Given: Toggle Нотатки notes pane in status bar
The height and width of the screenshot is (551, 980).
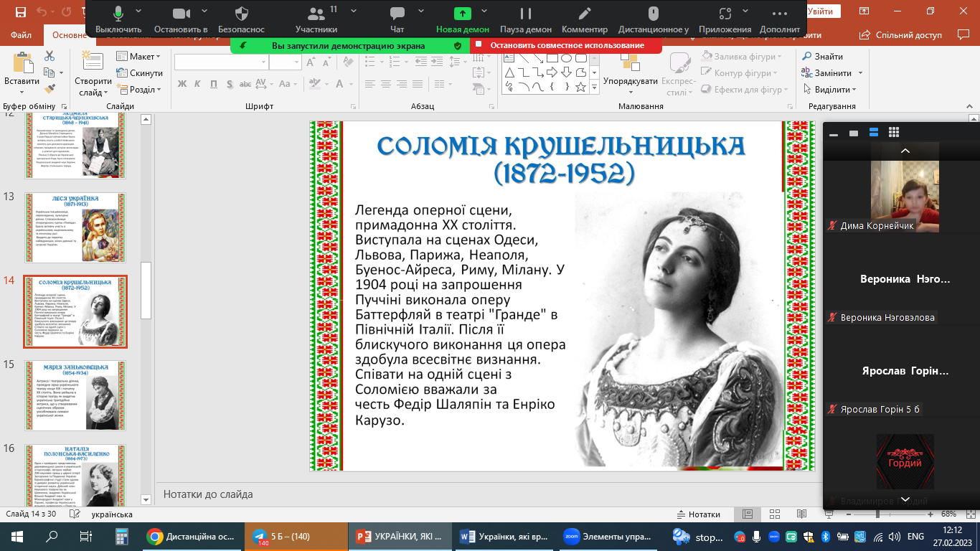Looking at the screenshot, I should [x=699, y=514].
